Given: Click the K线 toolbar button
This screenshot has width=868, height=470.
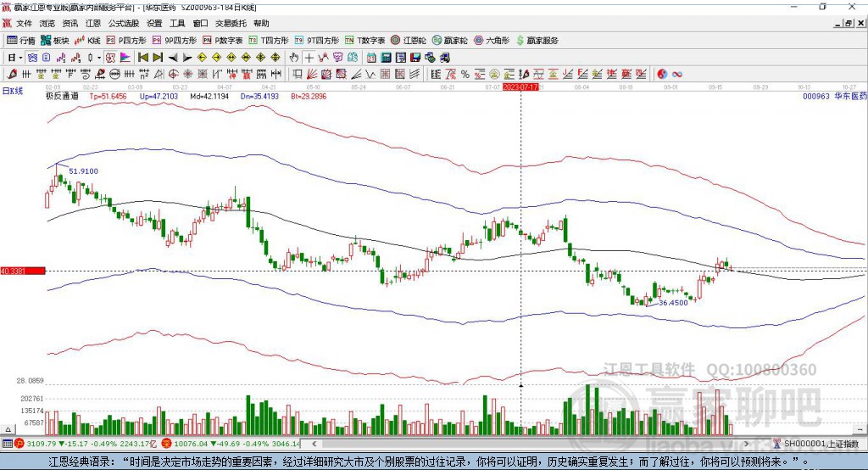Looking at the screenshot, I should 87,41.
